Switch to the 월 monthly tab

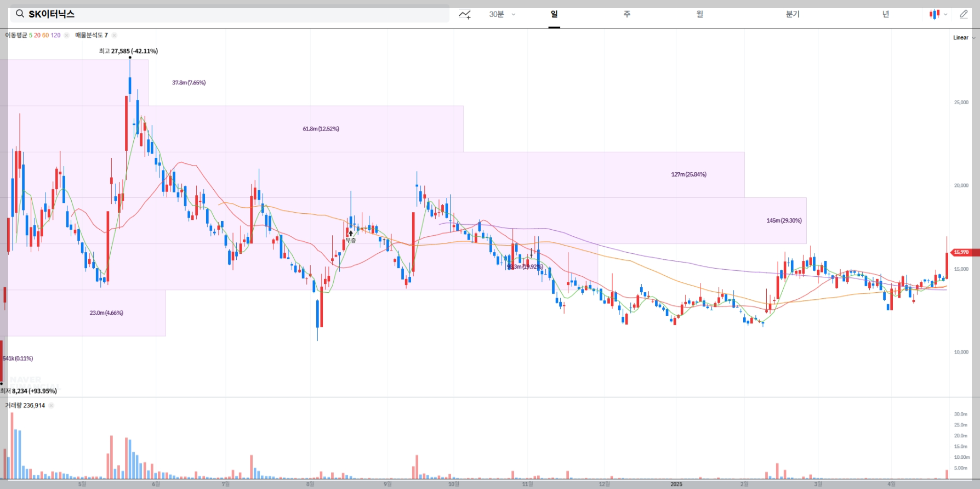coord(700,14)
